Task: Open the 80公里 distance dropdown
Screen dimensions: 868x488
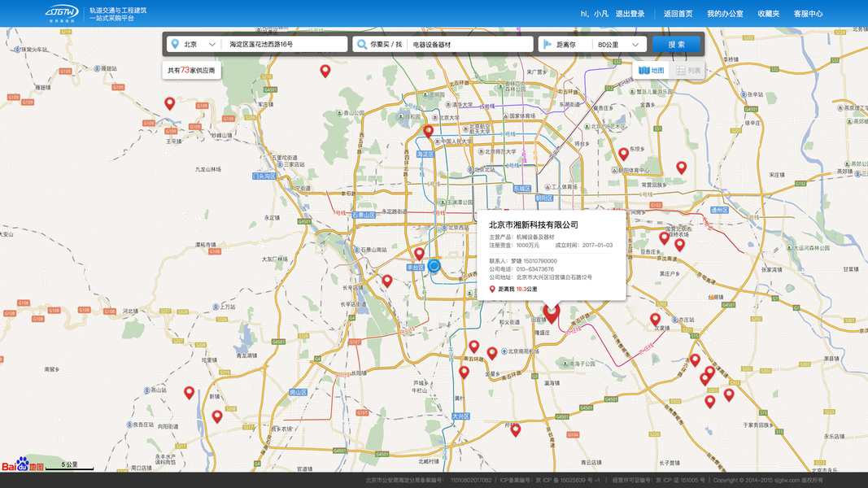Action: tap(619, 44)
